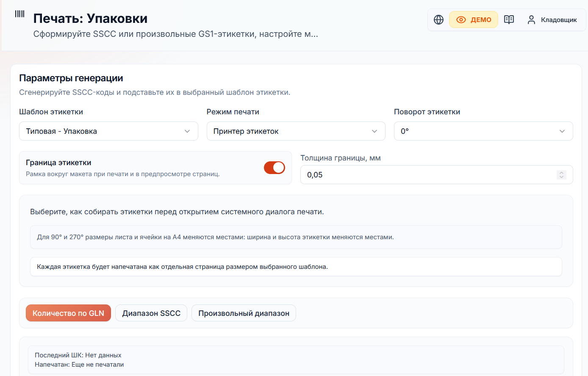
Task: Click the barcode icon beside the page title
Action: [20, 14]
